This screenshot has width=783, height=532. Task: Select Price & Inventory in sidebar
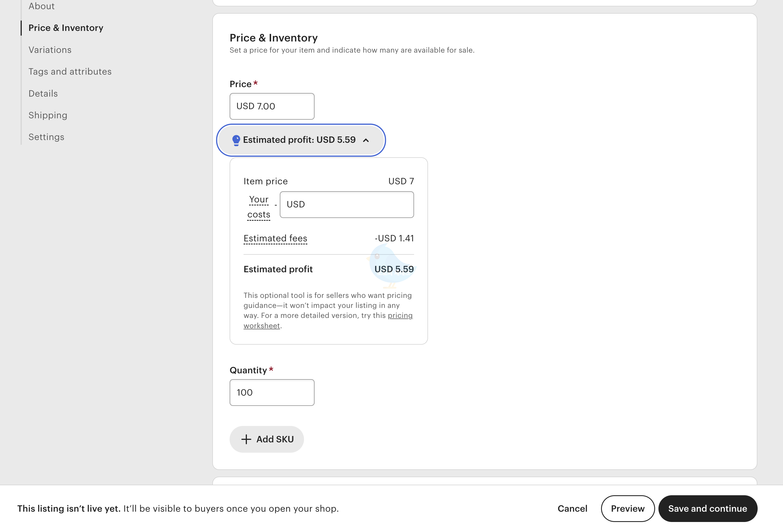point(66,28)
